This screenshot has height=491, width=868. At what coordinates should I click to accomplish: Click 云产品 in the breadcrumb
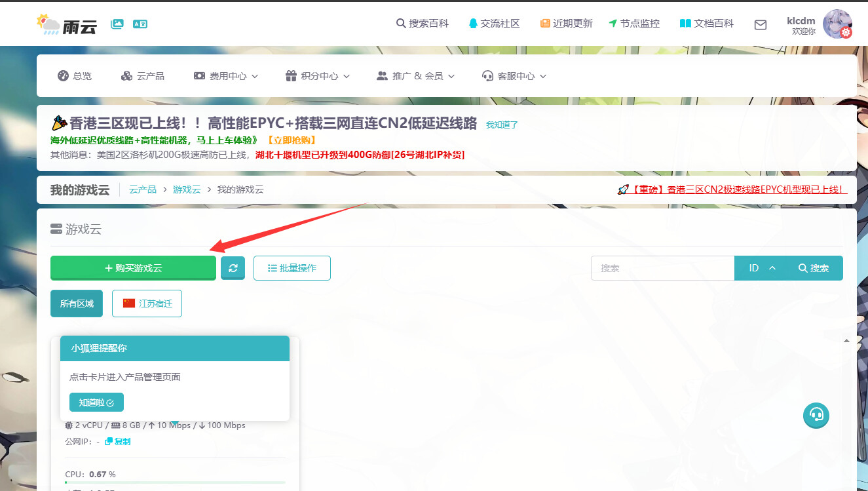click(x=143, y=189)
